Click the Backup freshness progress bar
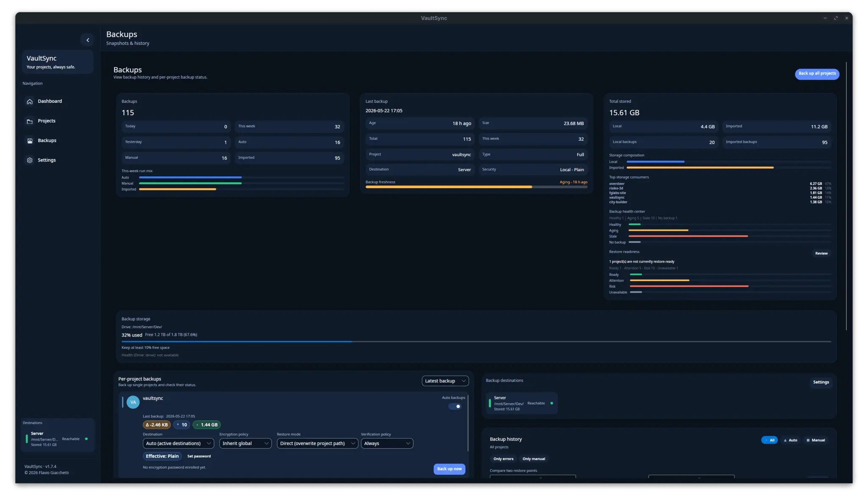Image resolution: width=868 pixels, height=502 pixels. point(476,187)
